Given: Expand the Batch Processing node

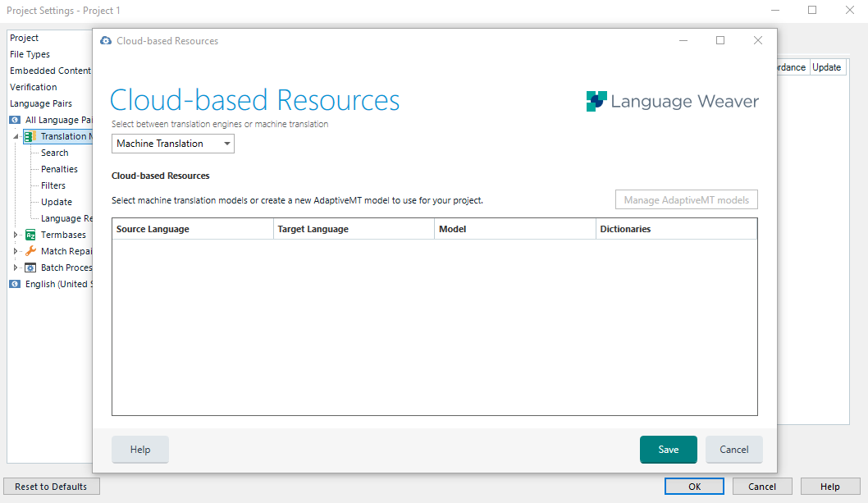Looking at the screenshot, I should (15, 268).
